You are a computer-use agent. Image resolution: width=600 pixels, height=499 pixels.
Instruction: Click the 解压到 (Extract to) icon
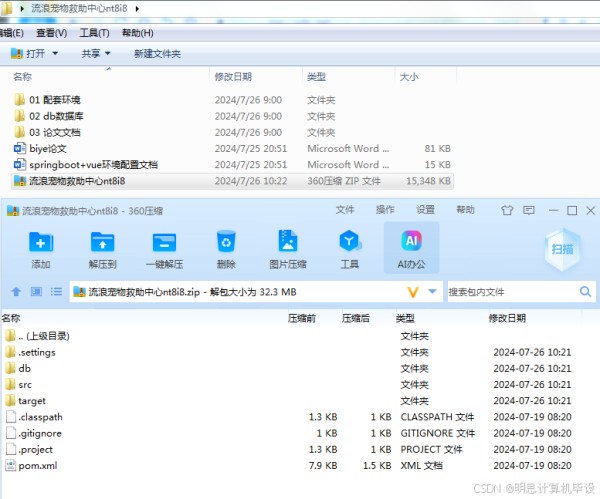coord(102,242)
